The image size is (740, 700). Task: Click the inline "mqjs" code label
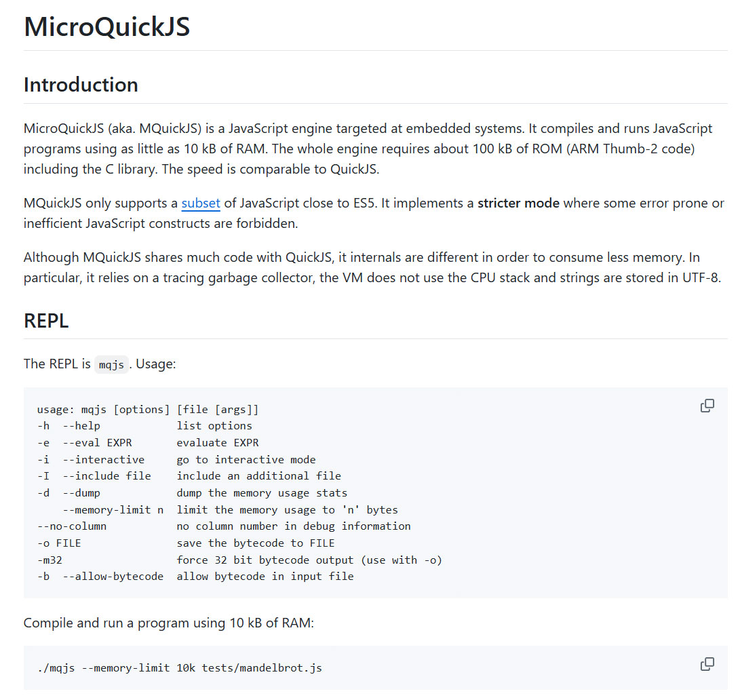[x=111, y=364]
